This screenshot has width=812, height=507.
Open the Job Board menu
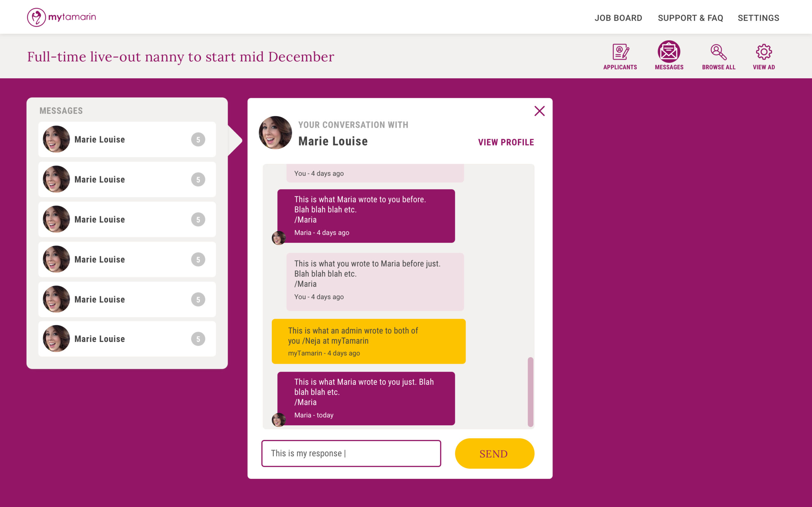tap(618, 18)
